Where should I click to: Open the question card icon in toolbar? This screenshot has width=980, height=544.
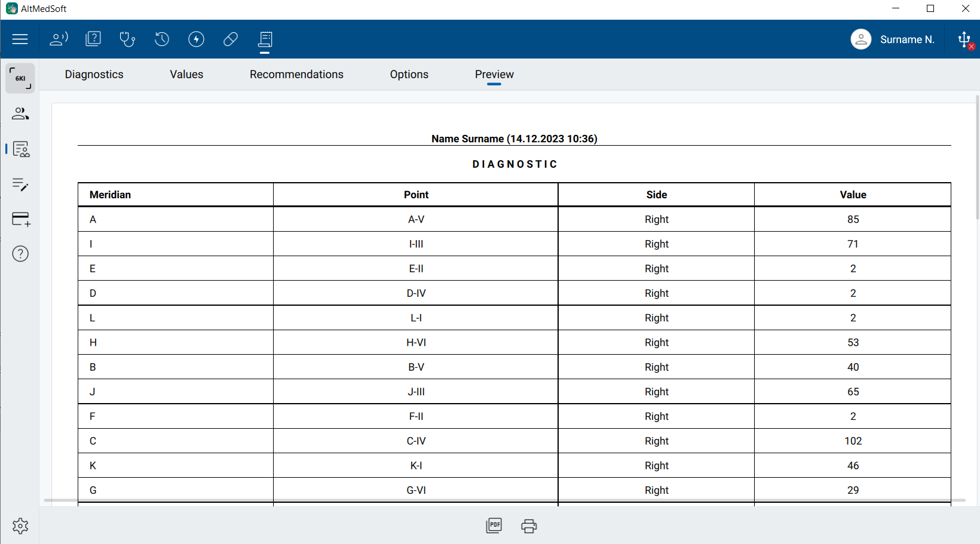(93, 39)
